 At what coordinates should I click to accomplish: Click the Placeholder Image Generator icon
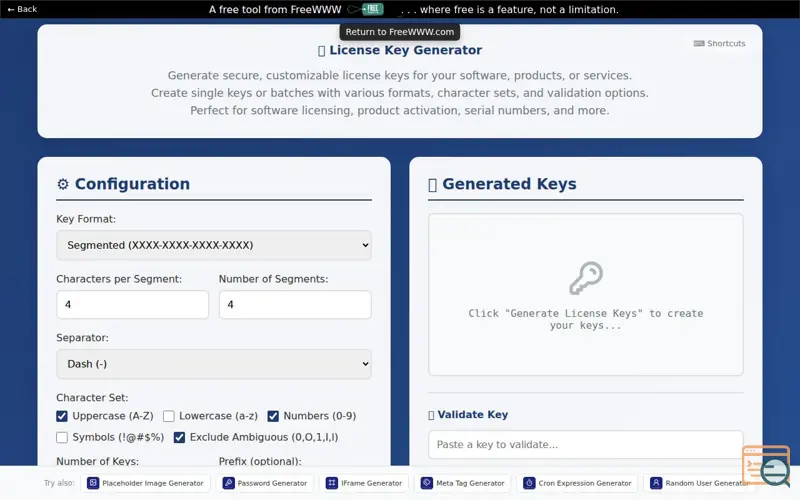tap(93, 483)
